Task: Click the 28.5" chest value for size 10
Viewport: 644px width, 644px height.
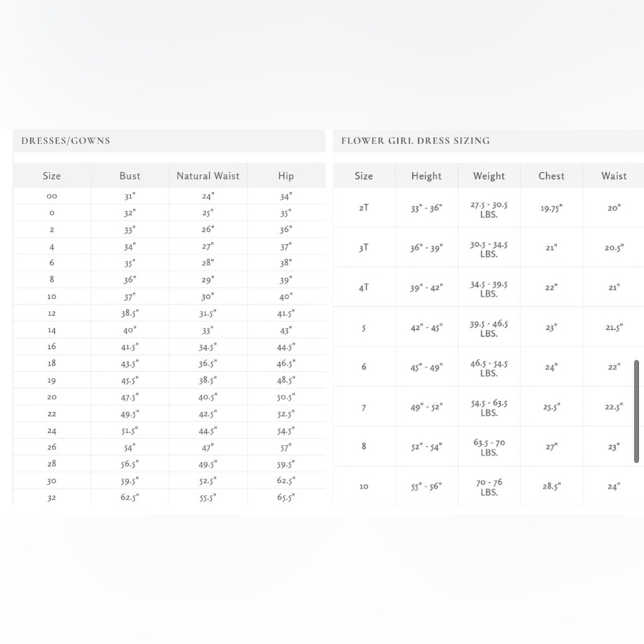Action: (x=551, y=486)
